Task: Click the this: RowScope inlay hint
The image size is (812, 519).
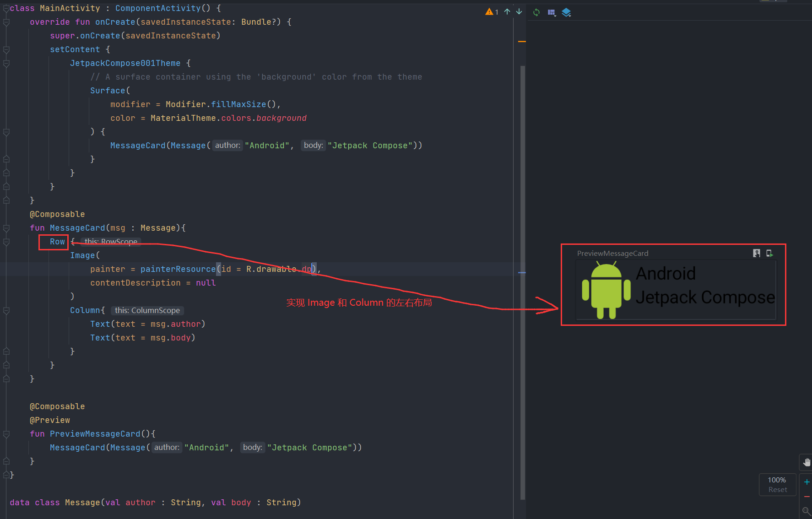Action: pos(111,241)
